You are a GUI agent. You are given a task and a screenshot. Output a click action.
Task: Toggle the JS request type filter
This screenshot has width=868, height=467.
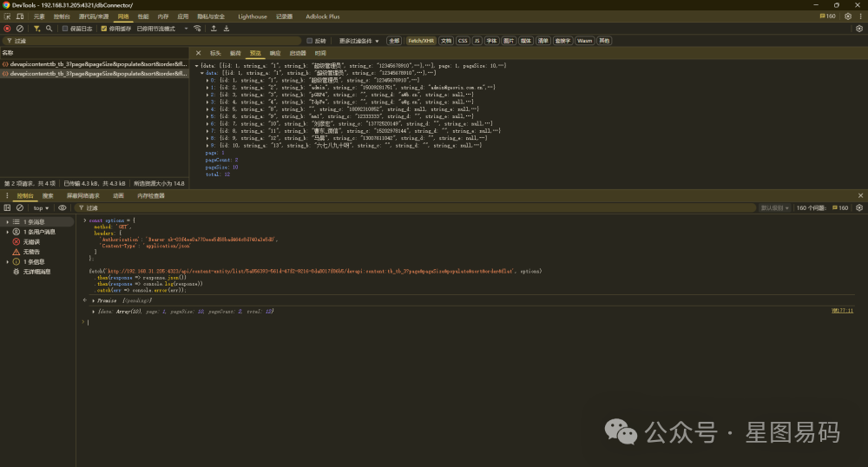coord(477,41)
